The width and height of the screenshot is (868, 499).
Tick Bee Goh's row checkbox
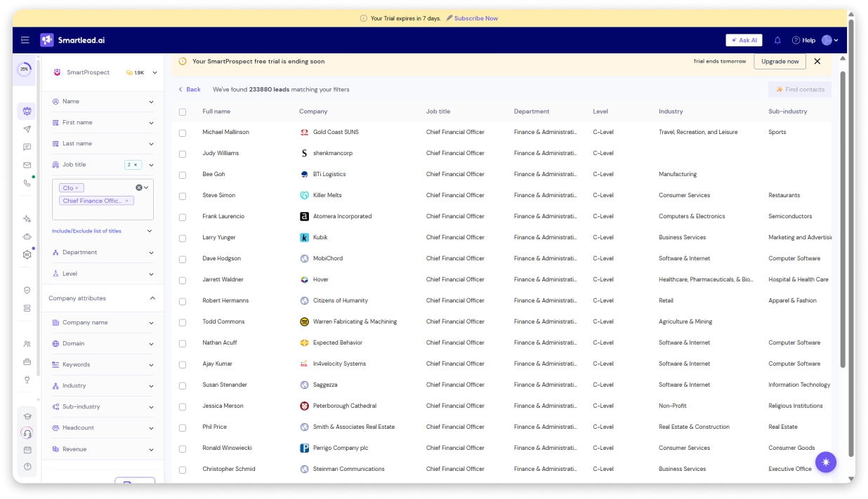pos(183,175)
